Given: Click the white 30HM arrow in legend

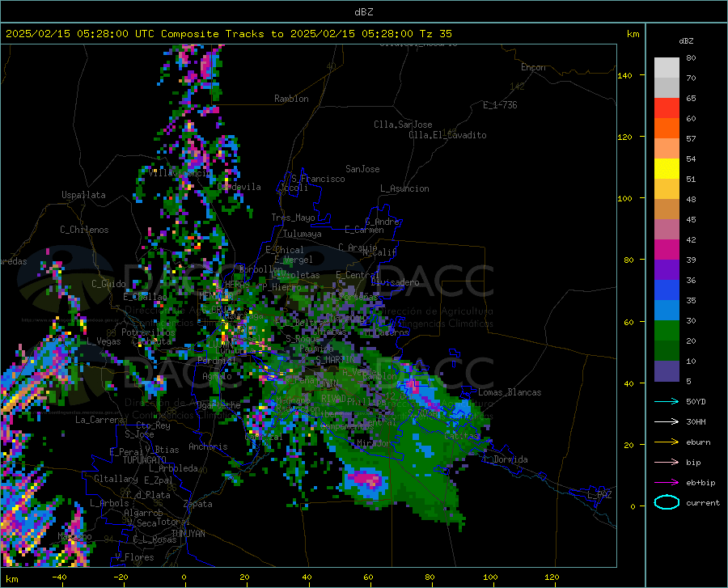Looking at the screenshot, I should click(667, 422).
